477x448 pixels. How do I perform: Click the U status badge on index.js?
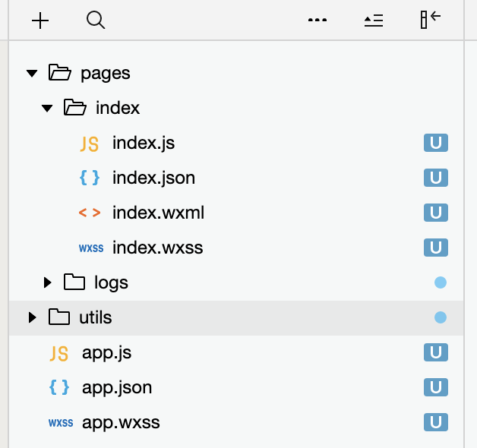click(x=436, y=143)
